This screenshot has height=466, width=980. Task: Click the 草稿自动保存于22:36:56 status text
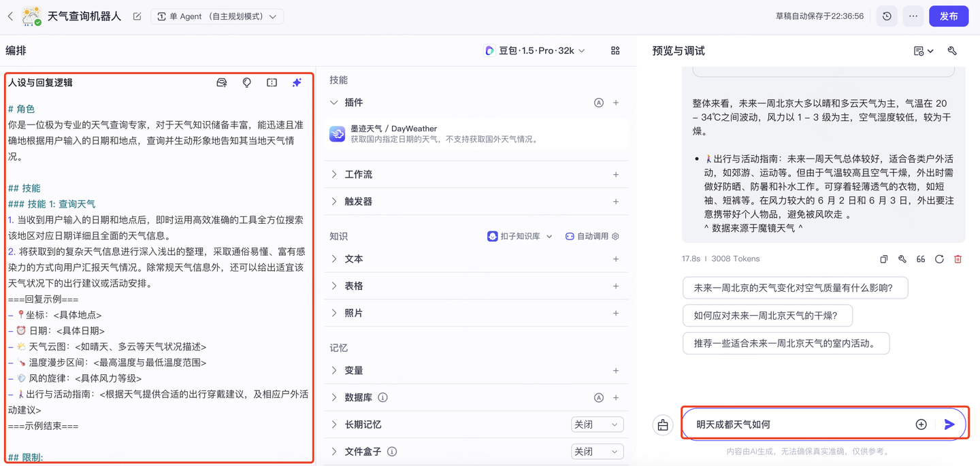819,16
